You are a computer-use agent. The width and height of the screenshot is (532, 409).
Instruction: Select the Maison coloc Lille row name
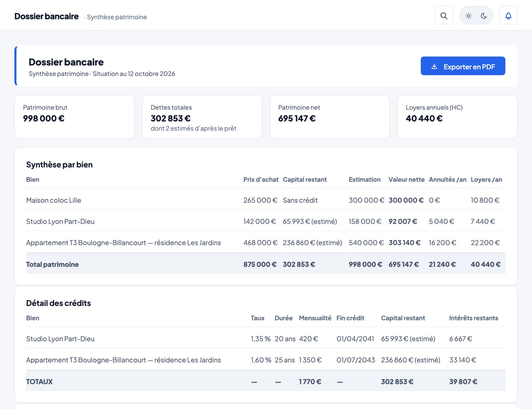(54, 200)
